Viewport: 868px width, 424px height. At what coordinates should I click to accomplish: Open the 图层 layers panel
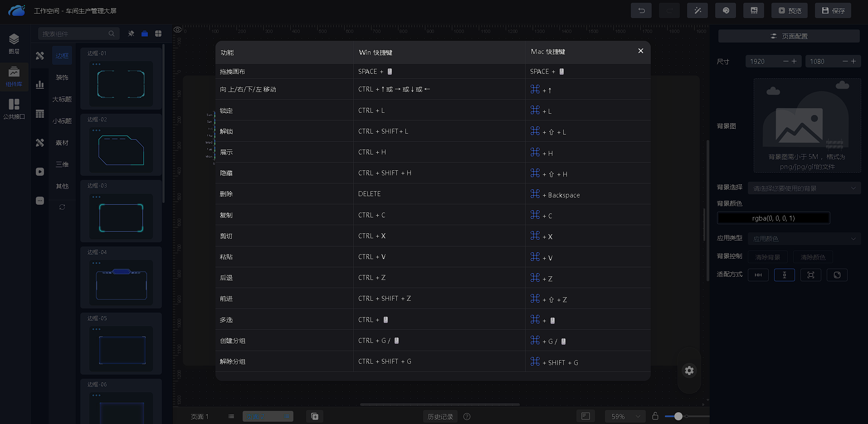pos(14,44)
